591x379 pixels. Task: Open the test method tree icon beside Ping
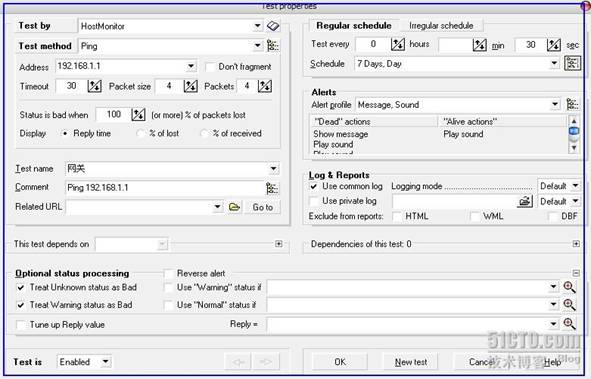(x=273, y=46)
